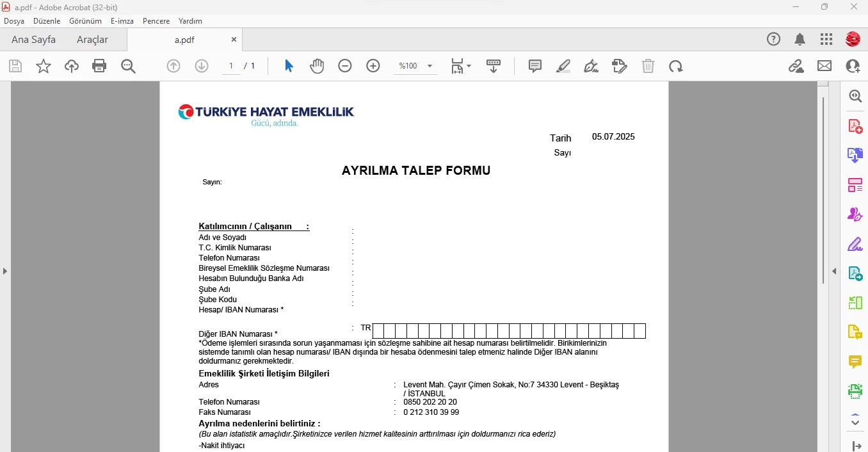Select the arrow selection tool
The height and width of the screenshot is (452, 868).
(289, 66)
